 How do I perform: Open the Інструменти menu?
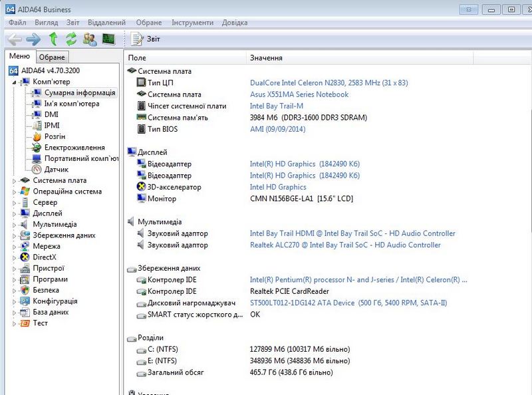[x=192, y=23]
